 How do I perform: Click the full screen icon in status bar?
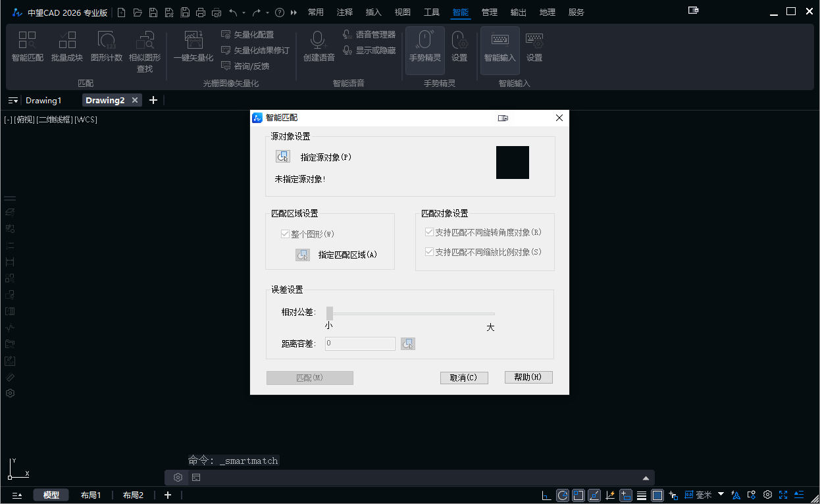tap(783, 495)
